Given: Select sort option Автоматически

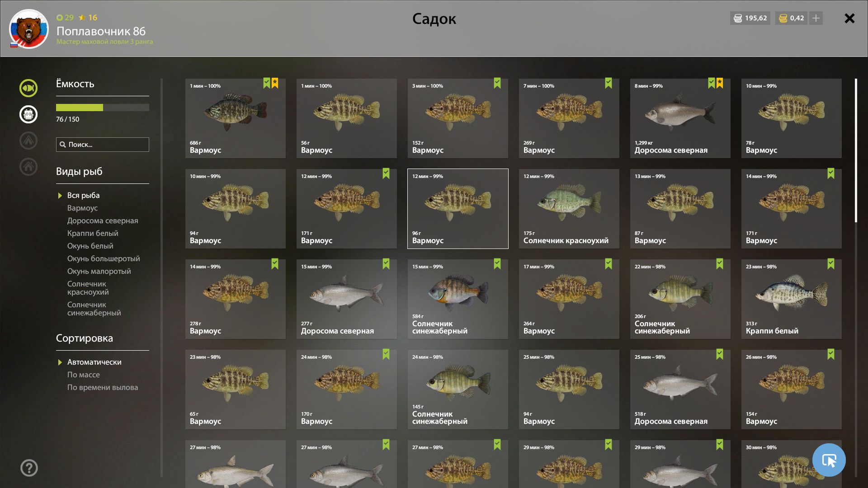Looking at the screenshot, I should point(94,362).
